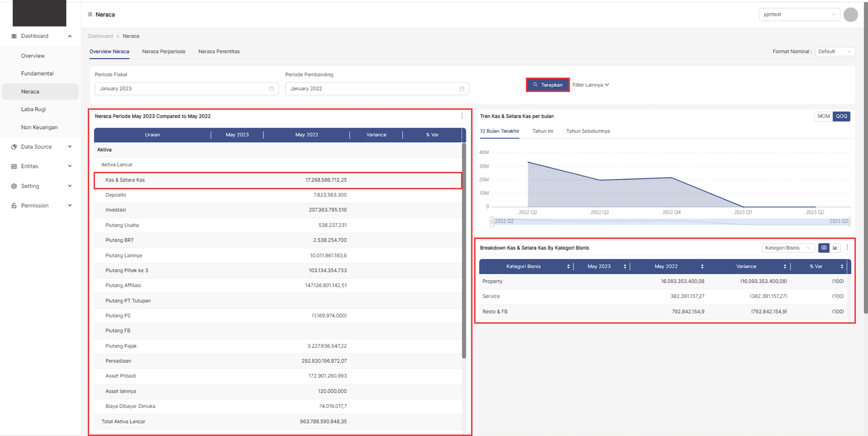Click the calendar icon in Periode Pembanding
This screenshot has height=436, width=868.
[462, 89]
